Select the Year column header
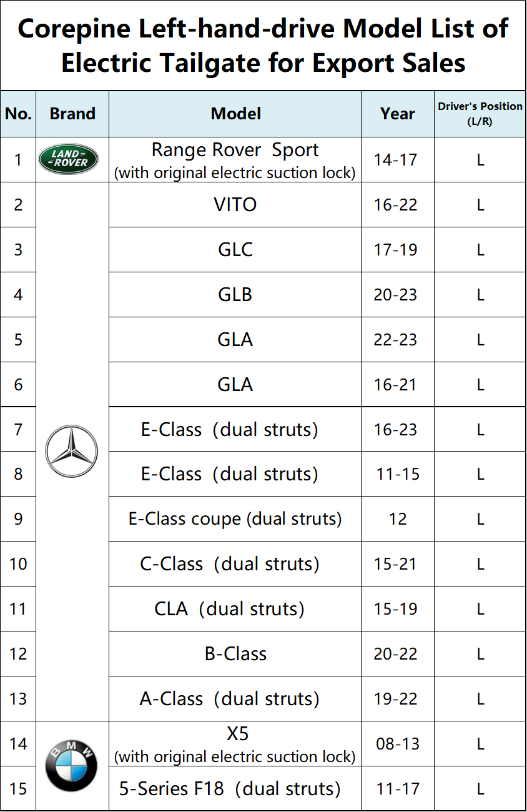This screenshot has height=812, width=527. pyautogui.click(x=398, y=114)
